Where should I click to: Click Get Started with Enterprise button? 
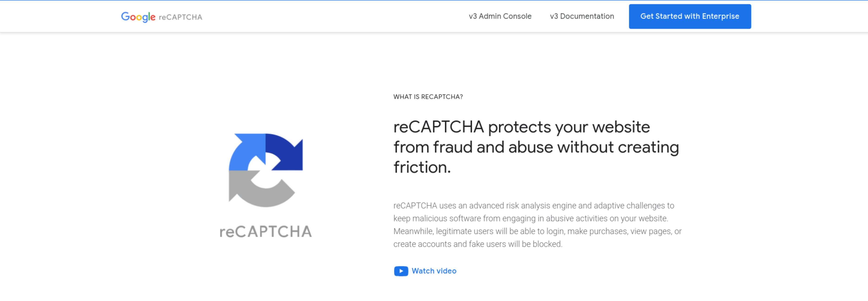pyautogui.click(x=690, y=16)
